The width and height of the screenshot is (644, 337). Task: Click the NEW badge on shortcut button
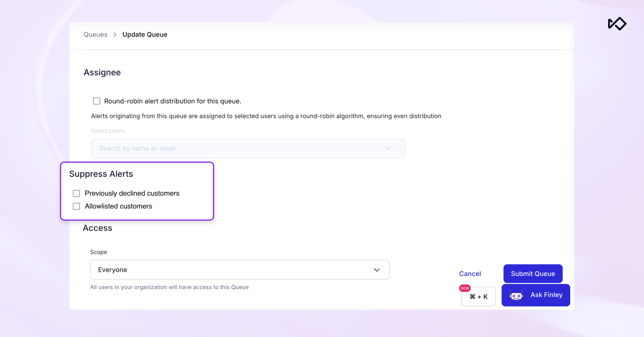coord(465,288)
